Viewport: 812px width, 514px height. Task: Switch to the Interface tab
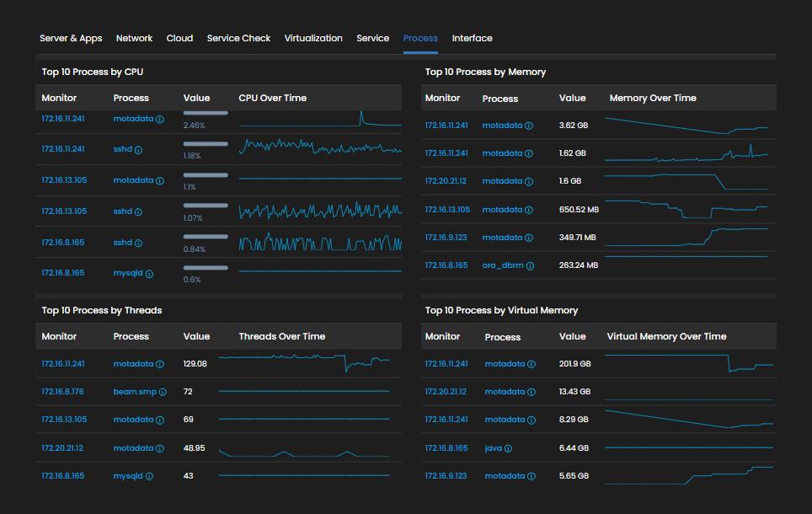click(x=473, y=39)
